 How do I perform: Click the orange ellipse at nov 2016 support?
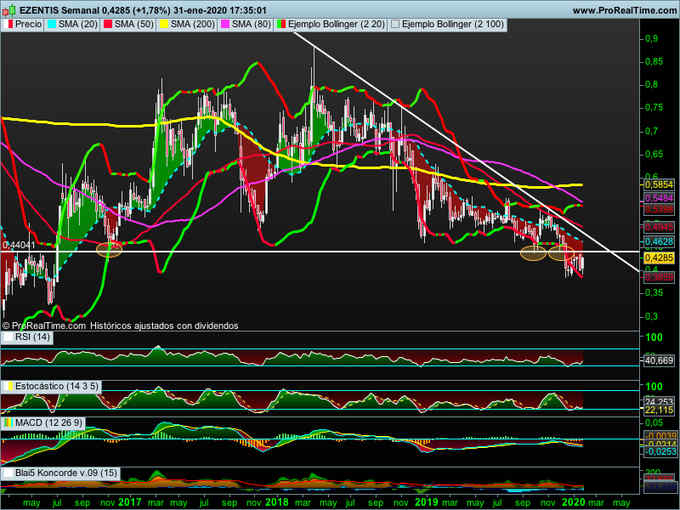pos(109,250)
